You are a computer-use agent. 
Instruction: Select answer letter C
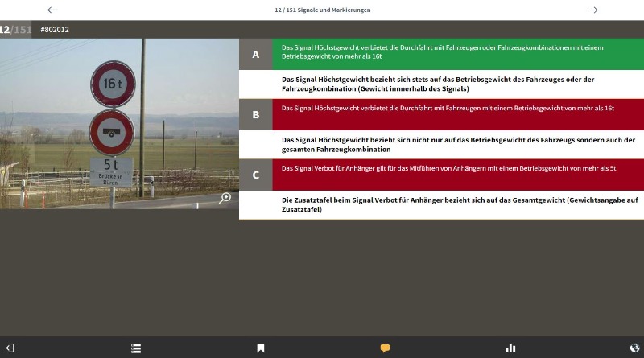coord(255,175)
